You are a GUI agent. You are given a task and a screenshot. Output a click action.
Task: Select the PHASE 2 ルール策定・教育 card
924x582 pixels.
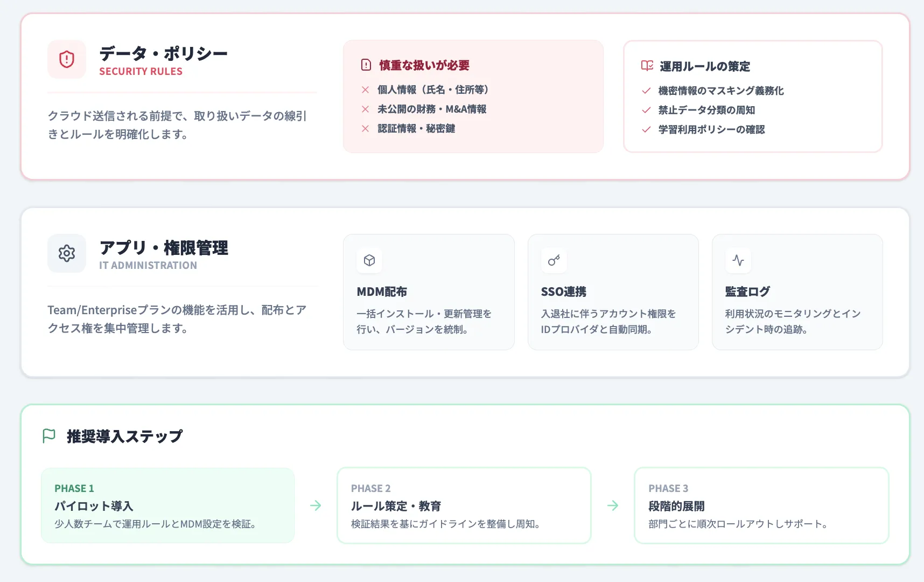[464, 505]
